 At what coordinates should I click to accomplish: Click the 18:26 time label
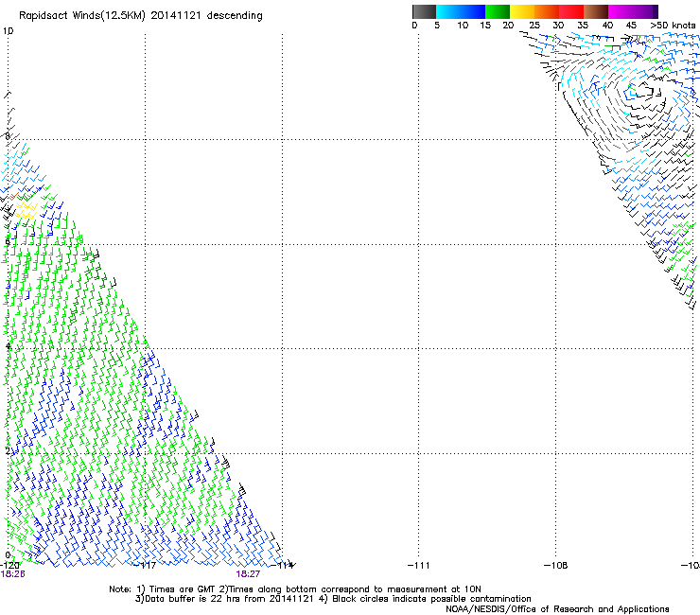[13, 574]
